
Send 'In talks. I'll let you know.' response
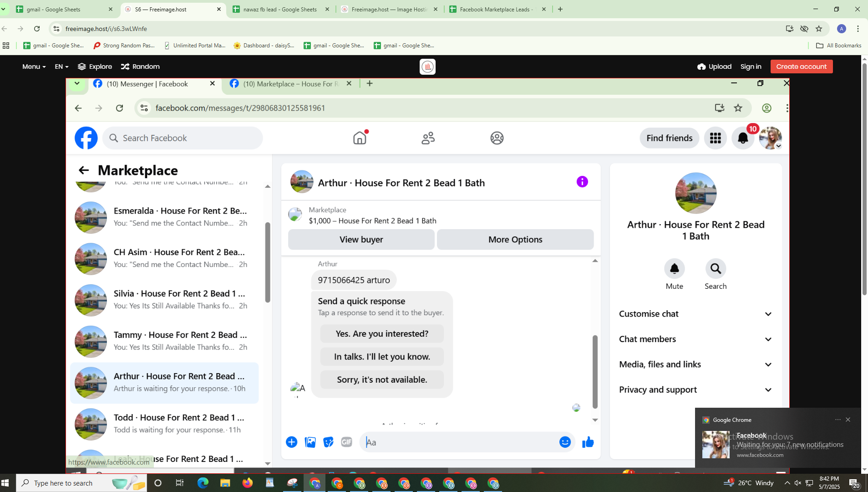tap(382, 357)
